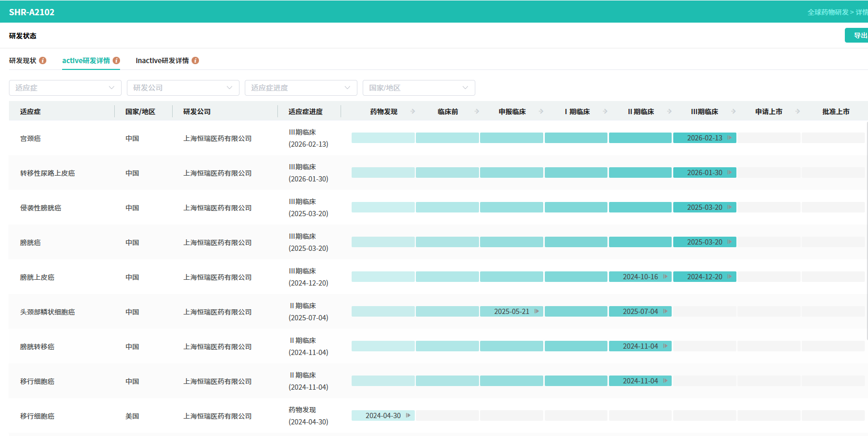Select the active研发详情 tab
Viewport: 868px width, 436px height.
(86, 60)
